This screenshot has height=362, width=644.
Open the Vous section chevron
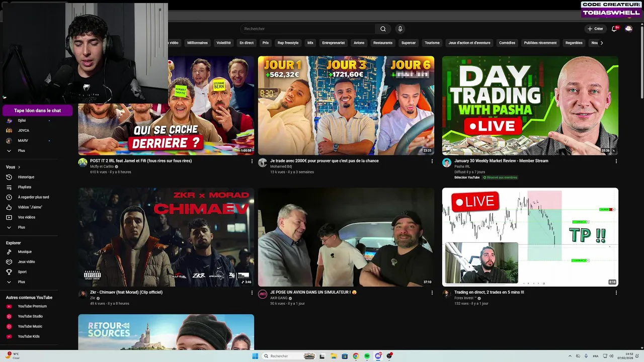(19, 167)
